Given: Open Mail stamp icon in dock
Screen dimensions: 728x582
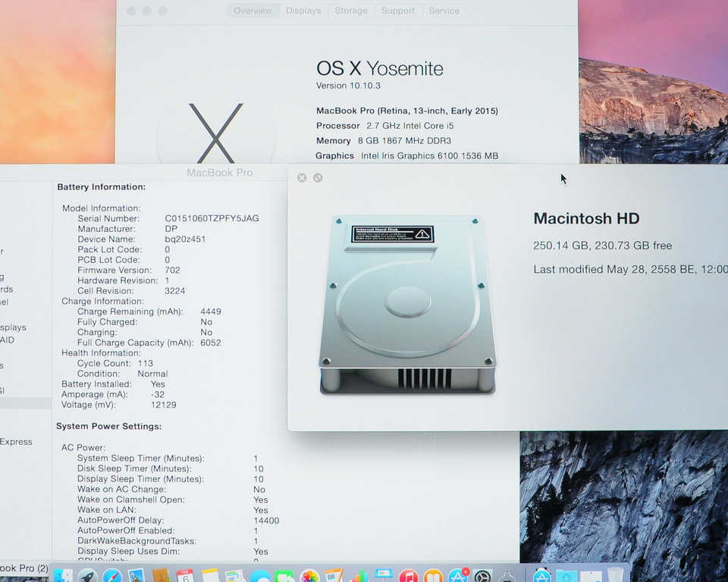Looking at the screenshot, I should [x=136, y=575].
